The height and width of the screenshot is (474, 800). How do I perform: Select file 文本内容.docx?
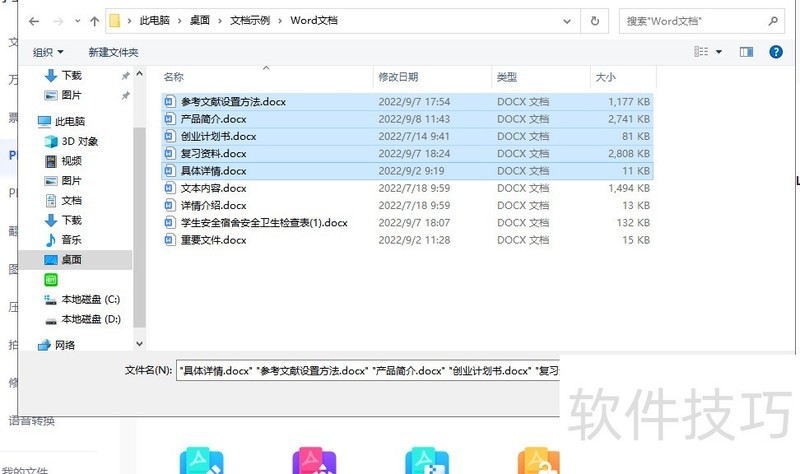[x=407, y=188]
